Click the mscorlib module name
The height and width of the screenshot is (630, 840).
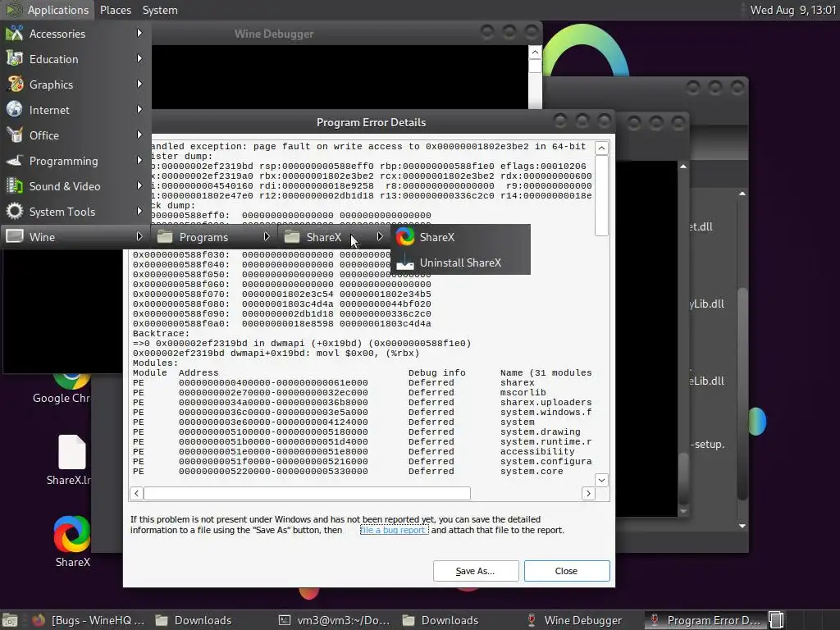click(x=523, y=393)
